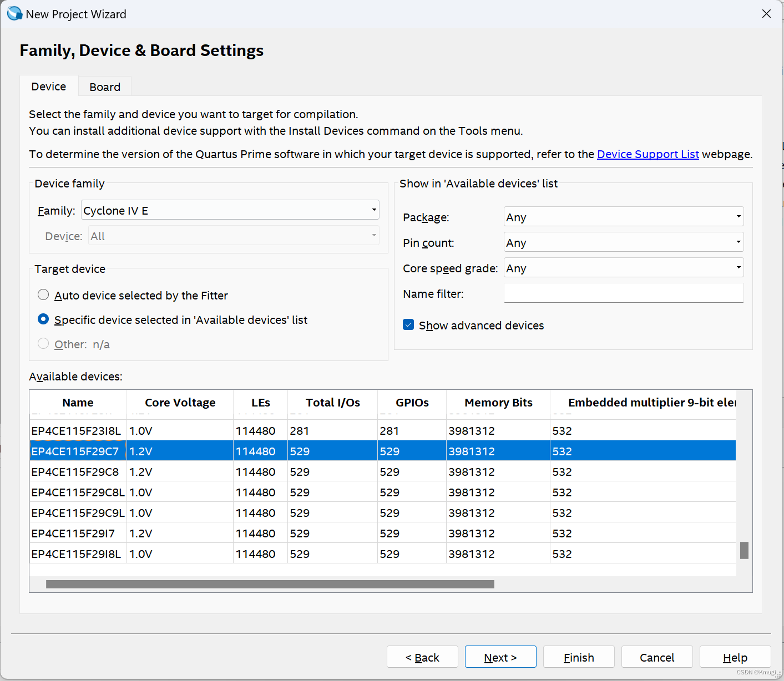Click the Finish button
This screenshot has height=681, width=784.
point(579,657)
